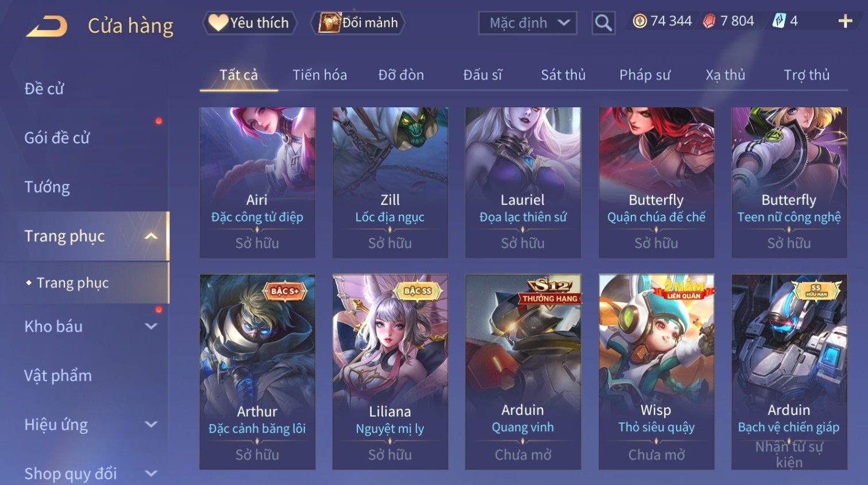The image size is (868, 485).
Task: Collapse the Trang phục sidebar section
Action: 151,236
